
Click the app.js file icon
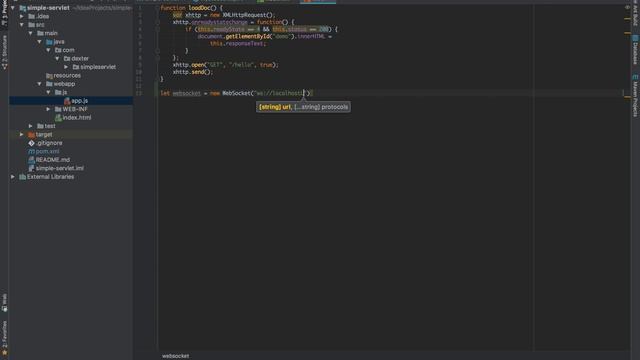coord(67,101)
